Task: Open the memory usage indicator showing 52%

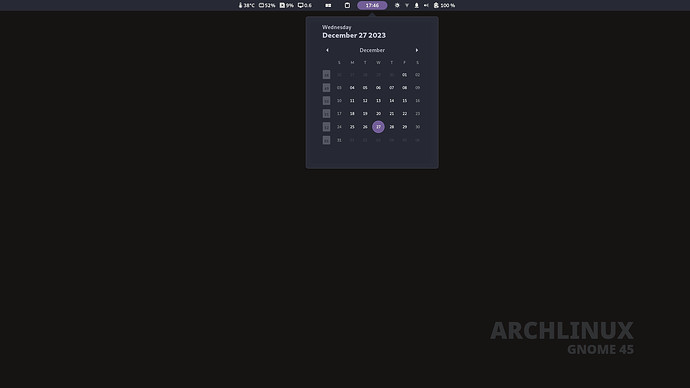Action: (x=267, y=5)
